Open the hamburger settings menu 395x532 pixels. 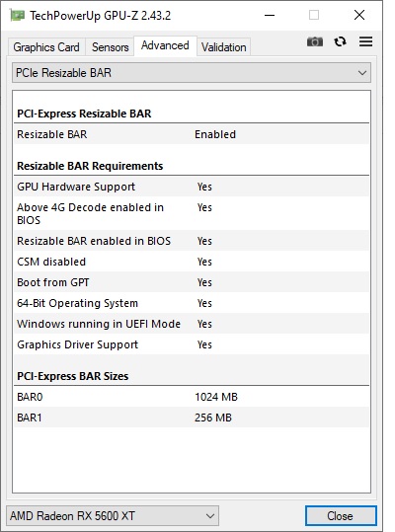(365, 41)
